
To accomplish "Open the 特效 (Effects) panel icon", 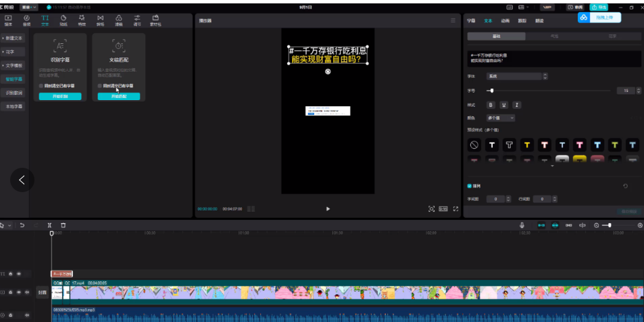I will [82, 20].
